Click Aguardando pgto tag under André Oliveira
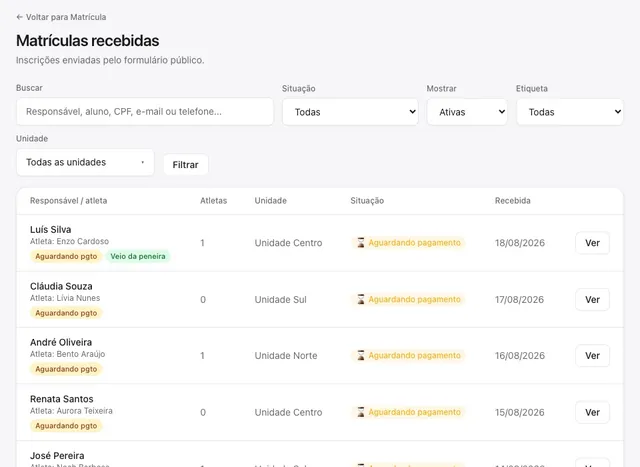Screen dimensions: 640x467 [66, 369]
